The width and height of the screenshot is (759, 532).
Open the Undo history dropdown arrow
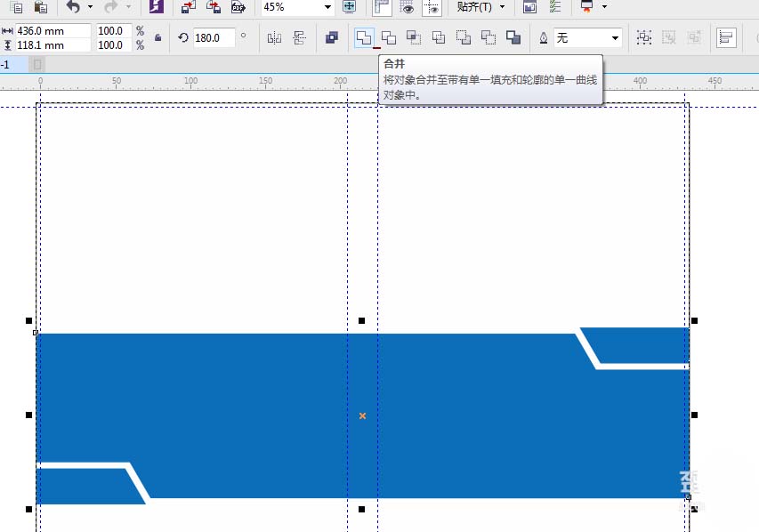pos(90,7)
